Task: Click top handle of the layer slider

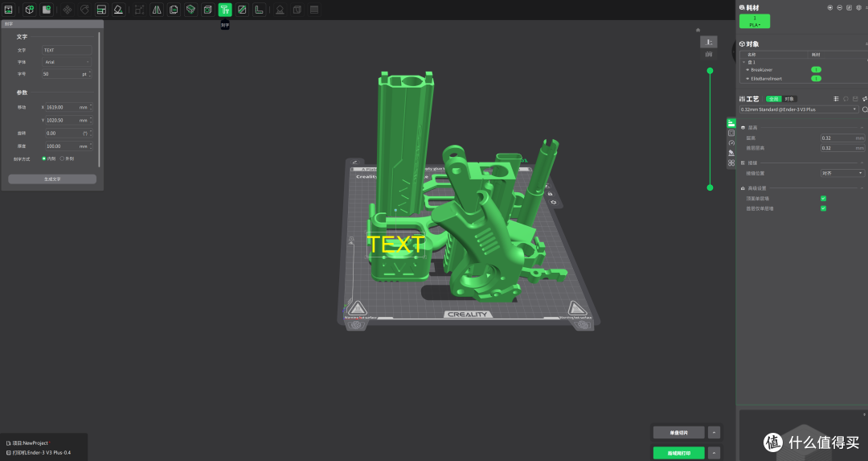Action: [x=710, y=70]
